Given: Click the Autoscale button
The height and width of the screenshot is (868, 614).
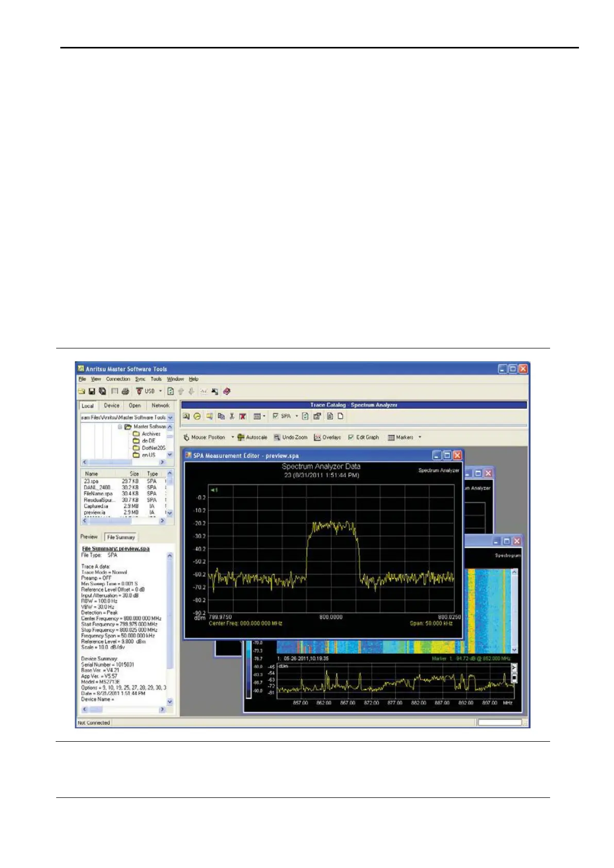Looking at the screenshot, I should click(x=252, y=437).
